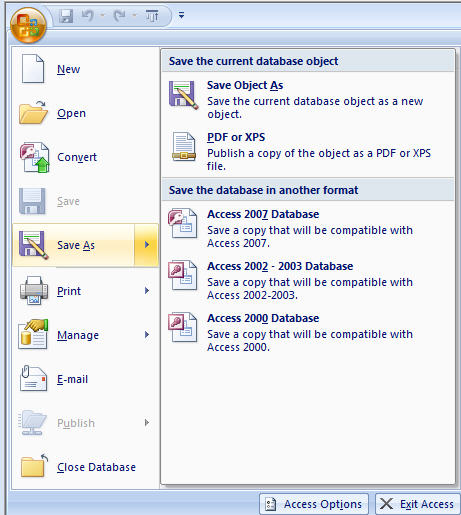The image size is (461, 515).
Task: Click 'compatible with Access 2002-2003.' description
Action: click(x=310, y=289)
